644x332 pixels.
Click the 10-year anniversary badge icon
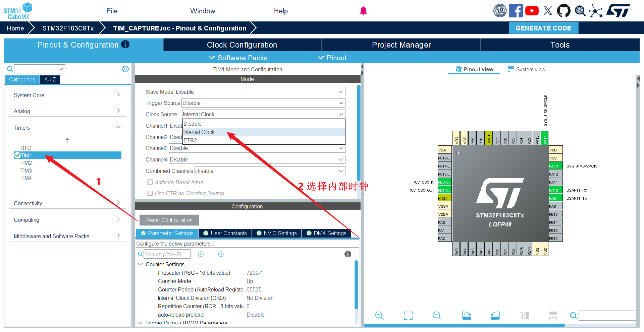[500, 11]
